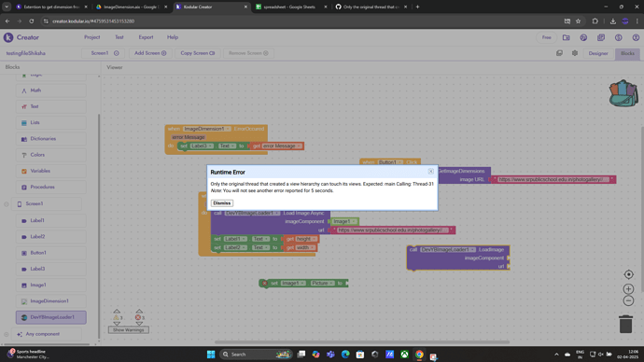Open the Help menu

pos(173,37)
